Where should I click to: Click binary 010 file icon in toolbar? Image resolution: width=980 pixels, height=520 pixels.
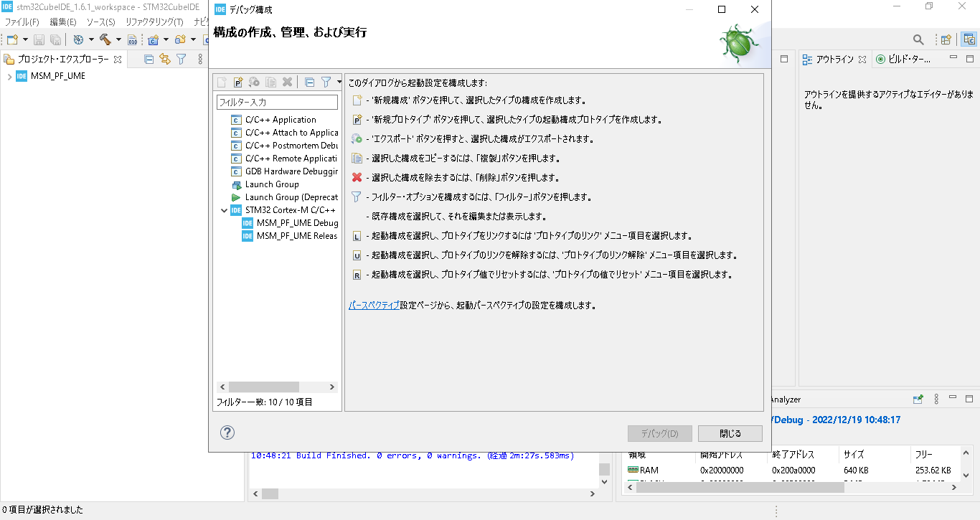(132, 39)
